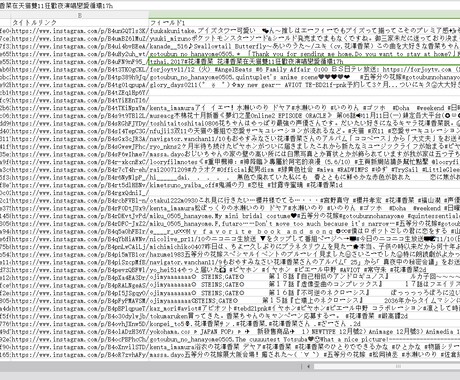Viewport: 460px width, 380px height.
Task: Select the navigator.wanchan 11/10 cell
Action: coord(304,139)
